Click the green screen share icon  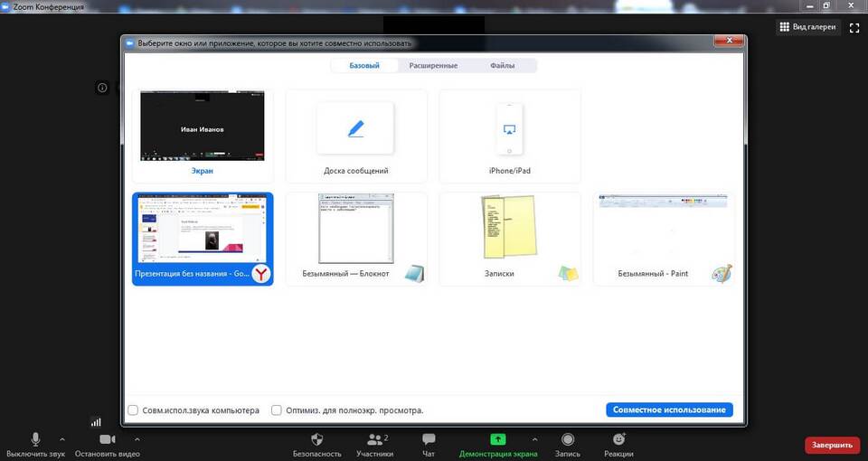click(x=497, y=439)
